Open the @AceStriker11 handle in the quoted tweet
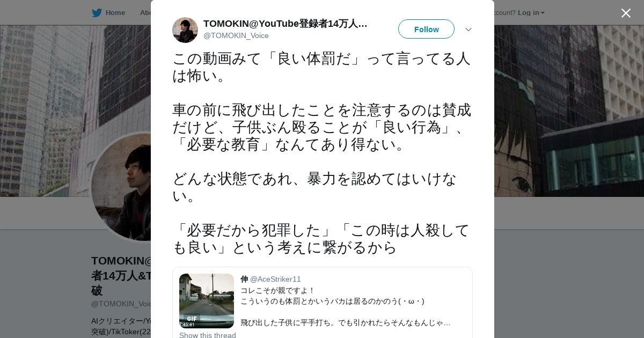Image resolution: width=644 pixels, height=338 pixels. [x=275, y=279]
